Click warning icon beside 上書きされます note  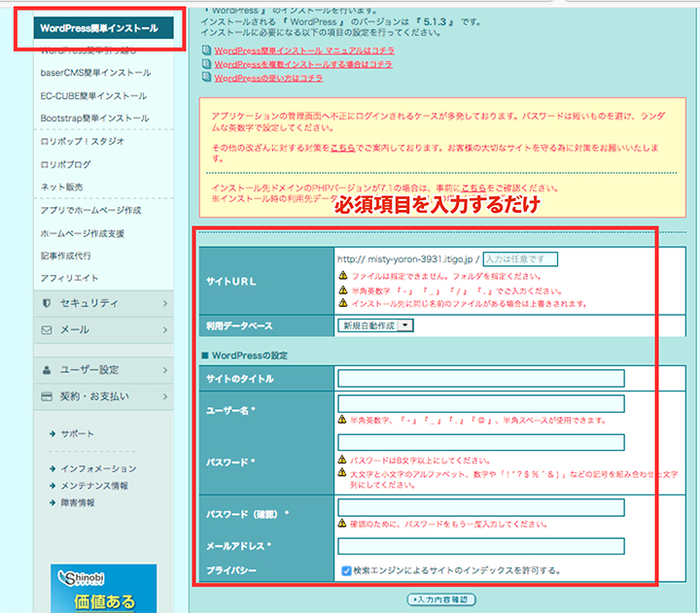click(x=343, y=303)
